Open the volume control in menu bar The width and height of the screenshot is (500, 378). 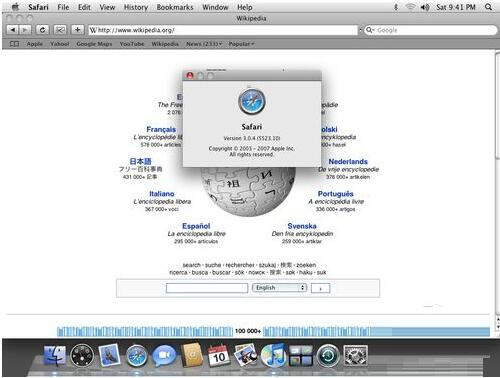pyautogui.click(x=425, y=7)
